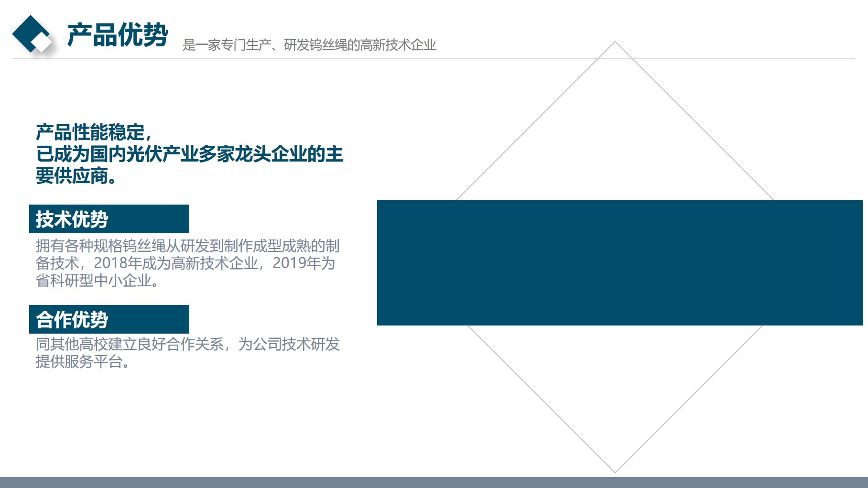Click the text 2018年成为高新技术企业
Image resolution: width=868 pixels, height=488 pixels.
(x=176, y=263)
